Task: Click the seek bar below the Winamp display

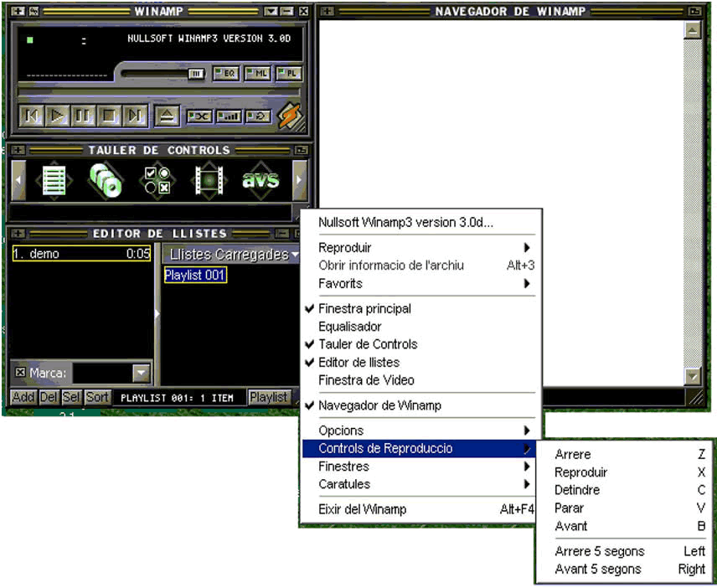Action: (158, 93)
